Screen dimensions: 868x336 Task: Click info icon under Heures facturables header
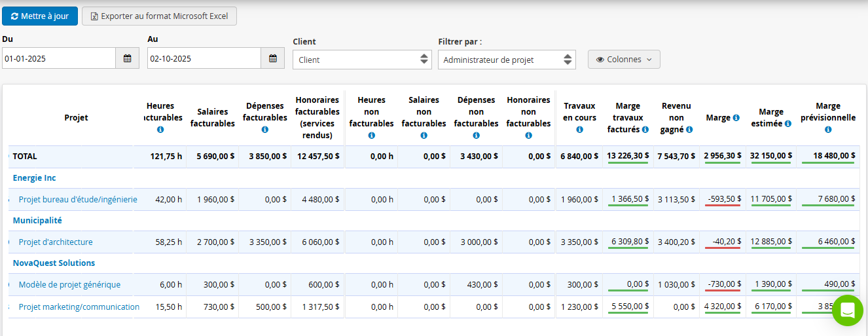160,130
